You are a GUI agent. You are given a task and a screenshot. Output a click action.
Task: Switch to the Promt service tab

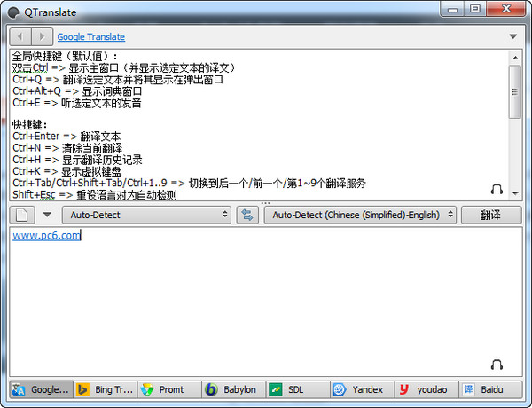click(x=169, y=389)
